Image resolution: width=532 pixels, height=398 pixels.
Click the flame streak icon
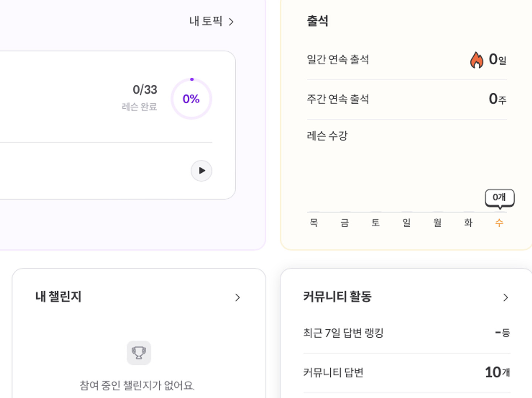click(477, 60)
